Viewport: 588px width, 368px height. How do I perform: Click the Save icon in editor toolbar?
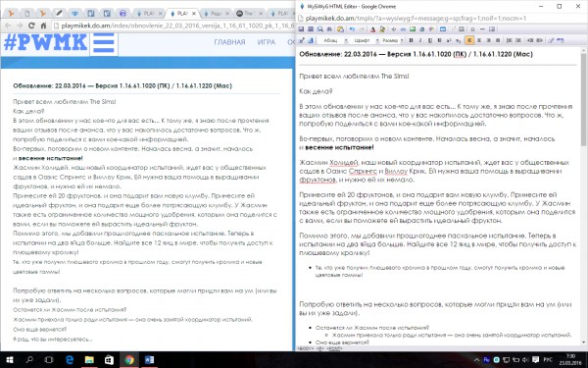pos(301,28)
